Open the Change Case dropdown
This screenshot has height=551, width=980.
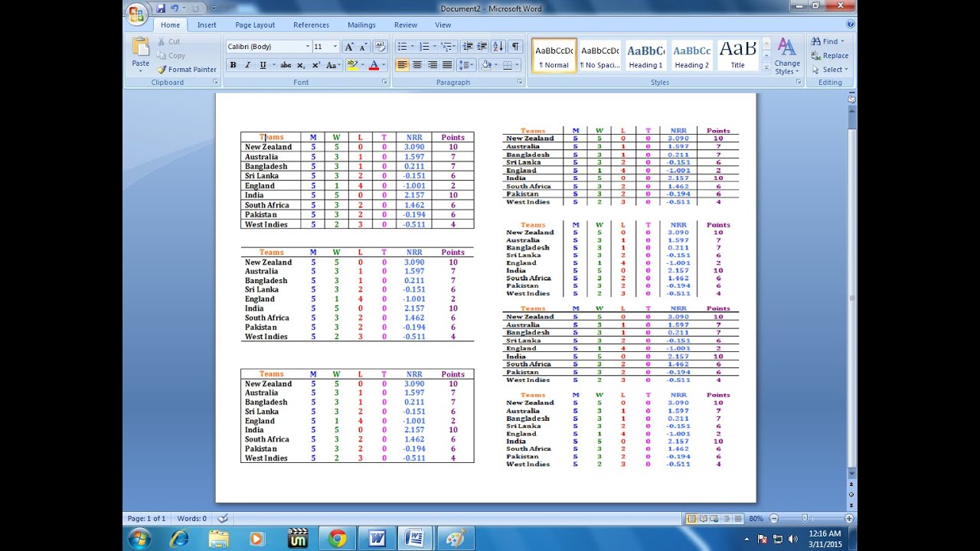click(x=332, y=65)
